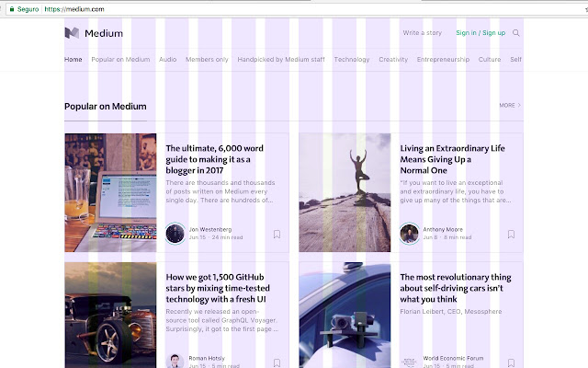588x368 pixels.
Task: Open the Culture tab
Action: (490, 59)
